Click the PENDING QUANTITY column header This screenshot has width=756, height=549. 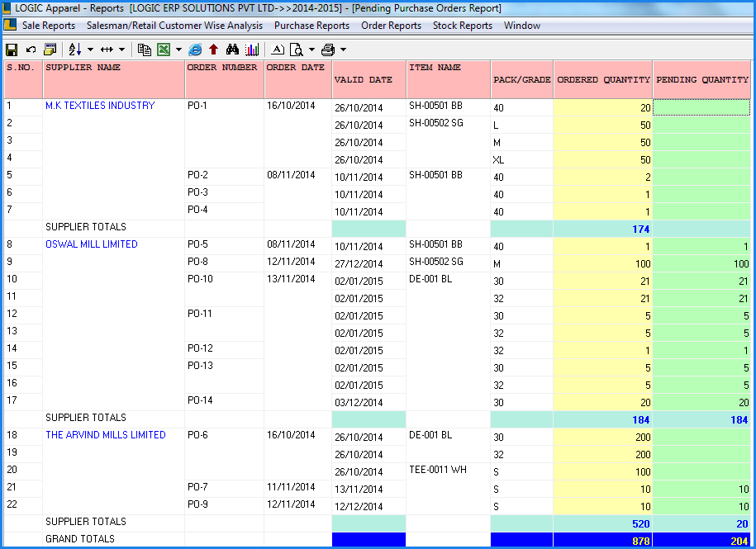(x=702, y=79)
